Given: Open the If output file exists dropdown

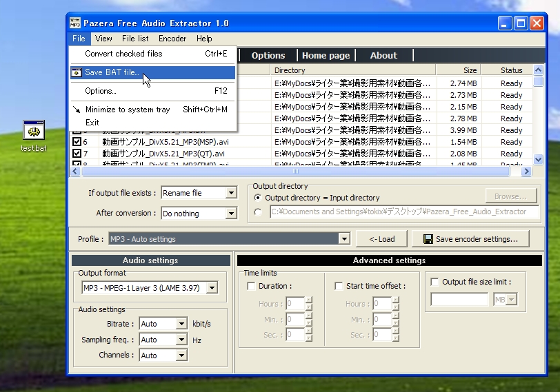Looking at the screenshot, I should click(x=232, y=193).
